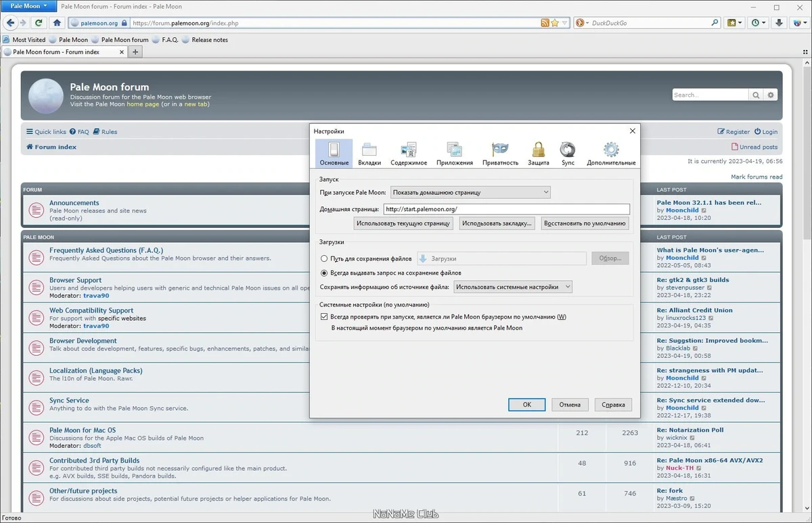The width and height of the screenshot is (812, 523).
Task: Switch to the Вкладки settings tab
Action: pos(369,154)
